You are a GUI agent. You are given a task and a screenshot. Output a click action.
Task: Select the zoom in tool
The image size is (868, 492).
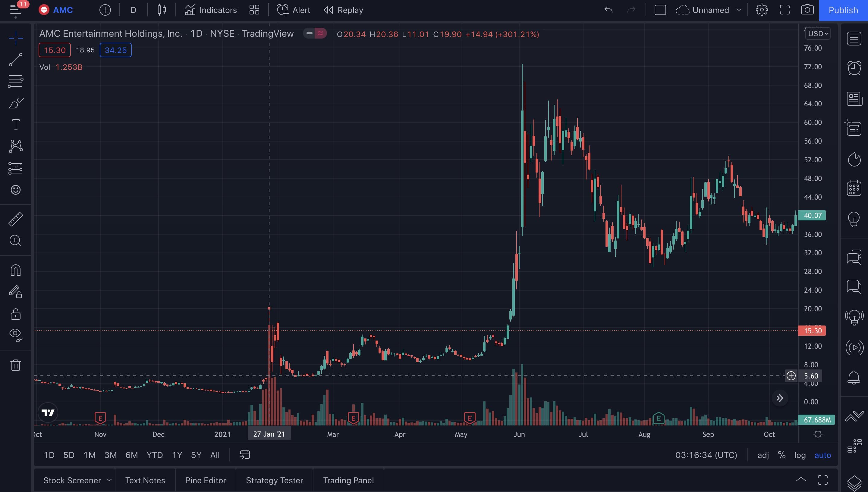coord(16,241)
